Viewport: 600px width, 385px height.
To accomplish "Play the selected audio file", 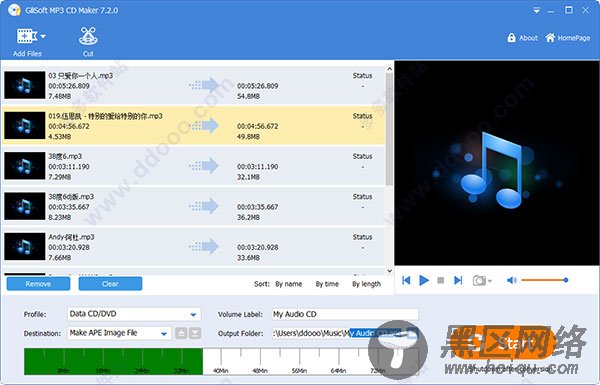I will point(424,281).
